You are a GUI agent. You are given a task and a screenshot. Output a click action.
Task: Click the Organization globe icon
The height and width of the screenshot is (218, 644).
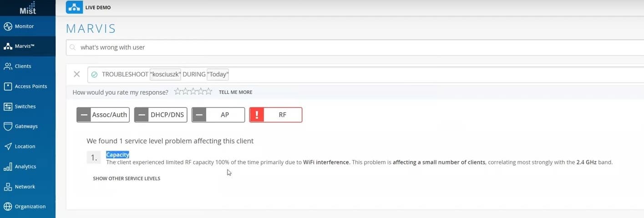pyautogui.click(x=8, y=207)
